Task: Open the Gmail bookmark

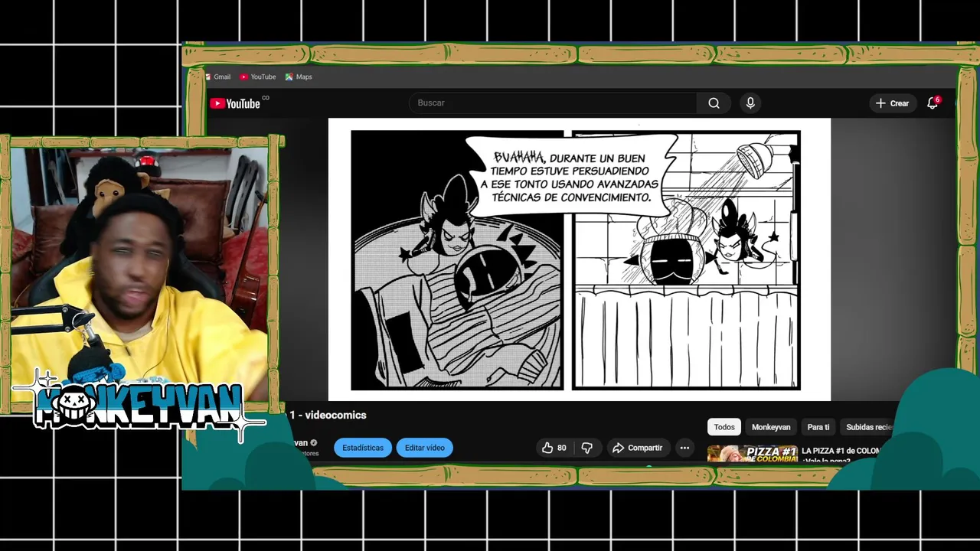Action: [217, 77]
